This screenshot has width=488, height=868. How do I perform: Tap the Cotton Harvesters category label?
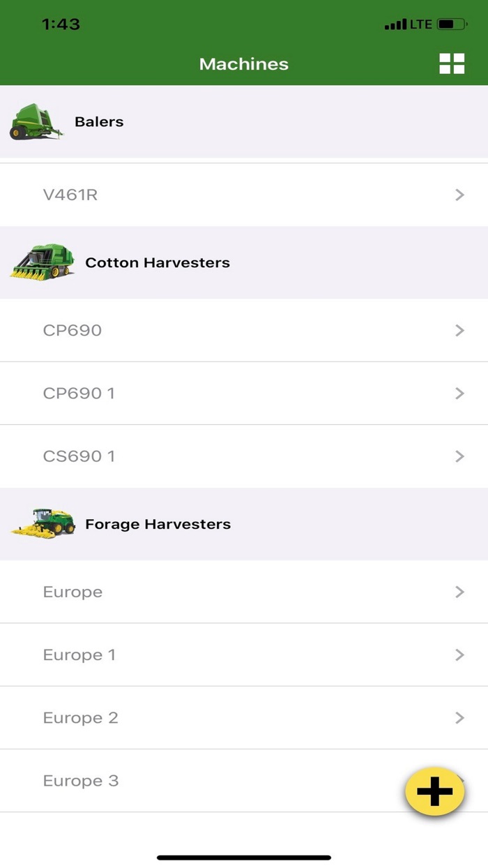(x=157, y=262)
